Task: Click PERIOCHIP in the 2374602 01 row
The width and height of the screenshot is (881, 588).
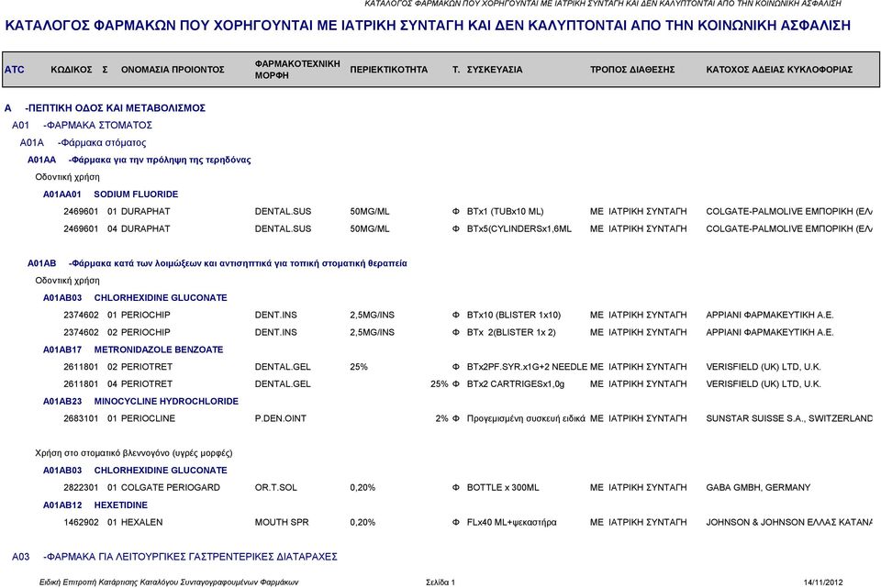Action: (x=146, y=315)
